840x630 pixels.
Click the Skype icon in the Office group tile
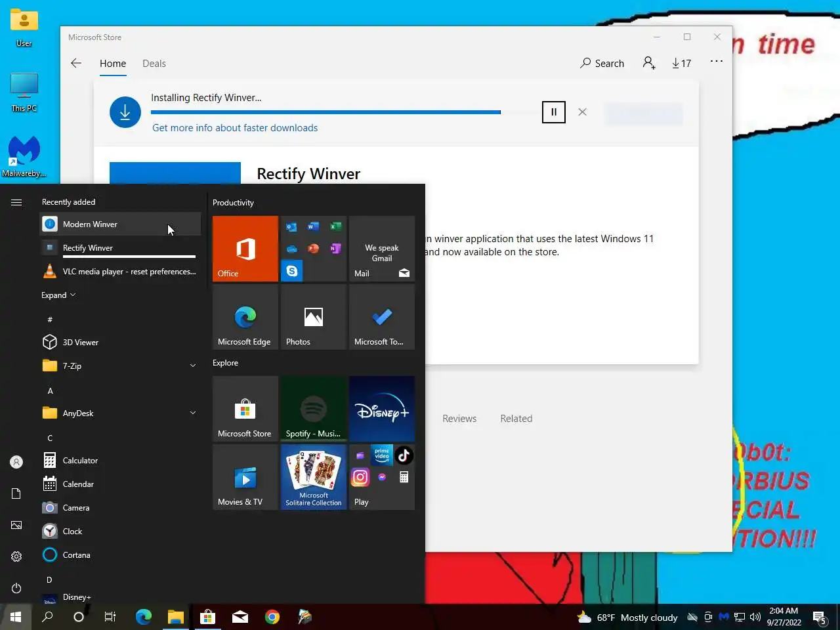pos(292,270)
